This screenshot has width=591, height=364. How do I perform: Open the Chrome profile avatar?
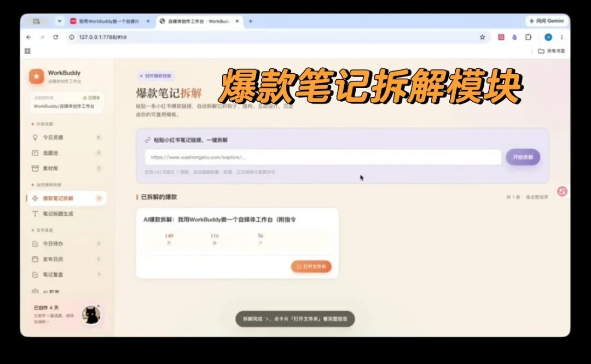coord(548,37)
